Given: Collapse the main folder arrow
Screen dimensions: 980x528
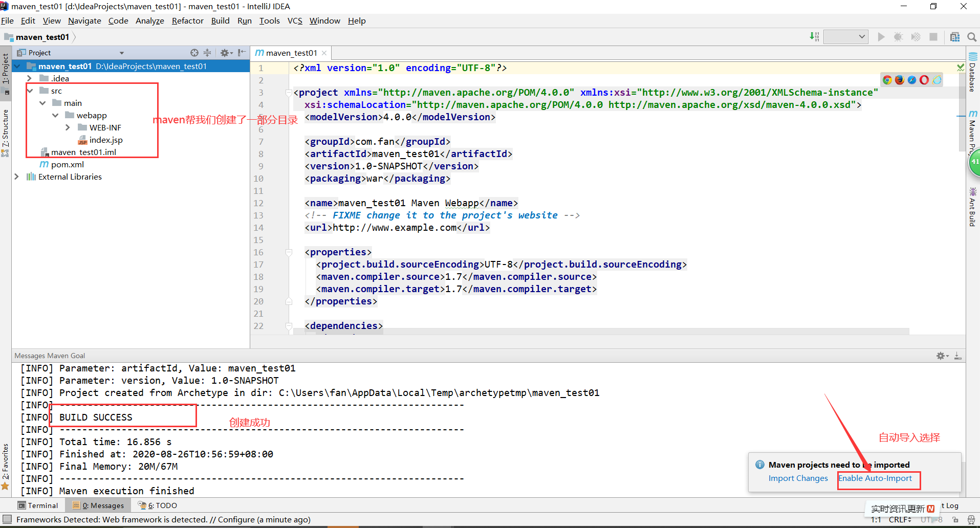Looking at the screenshot, I should point(42,103).
